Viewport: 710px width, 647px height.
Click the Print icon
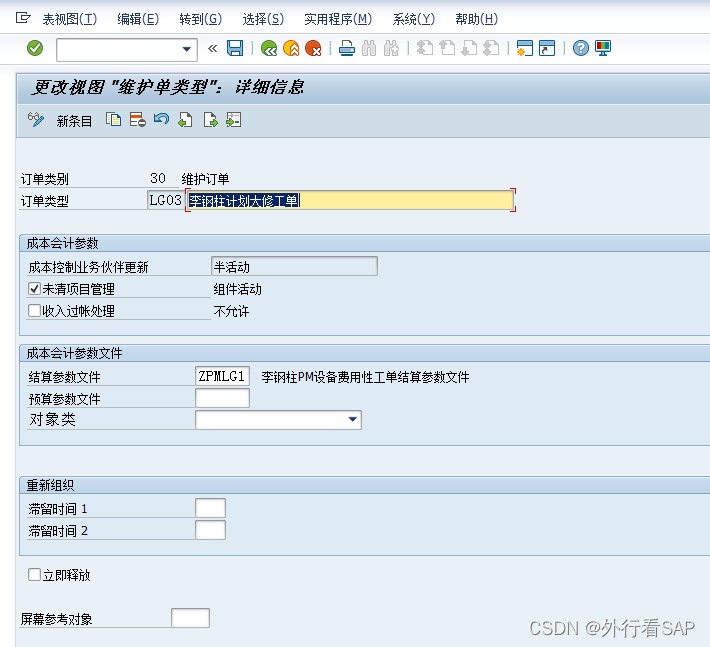pyautogui.click(x=347, y=48)
